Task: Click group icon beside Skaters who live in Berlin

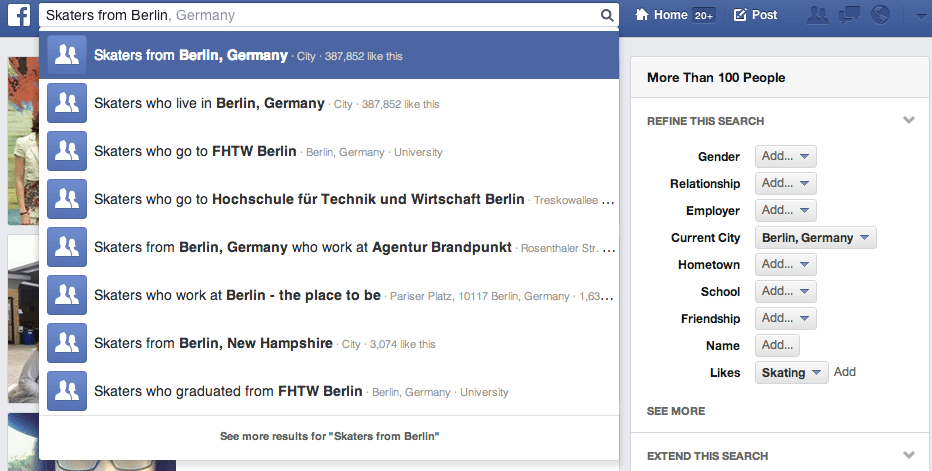Action: pyautogui.click(x=67, y=103)
